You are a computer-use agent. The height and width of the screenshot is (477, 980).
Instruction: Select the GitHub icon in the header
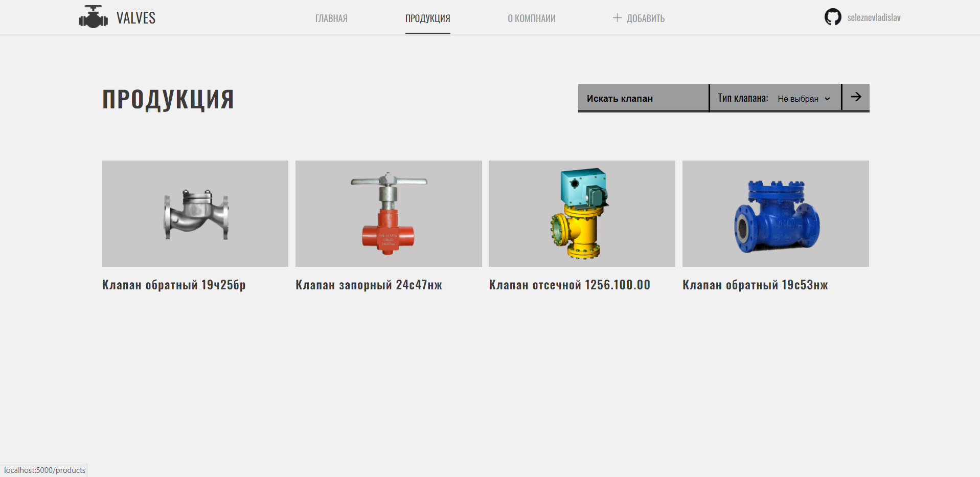(x=832, y=17)
